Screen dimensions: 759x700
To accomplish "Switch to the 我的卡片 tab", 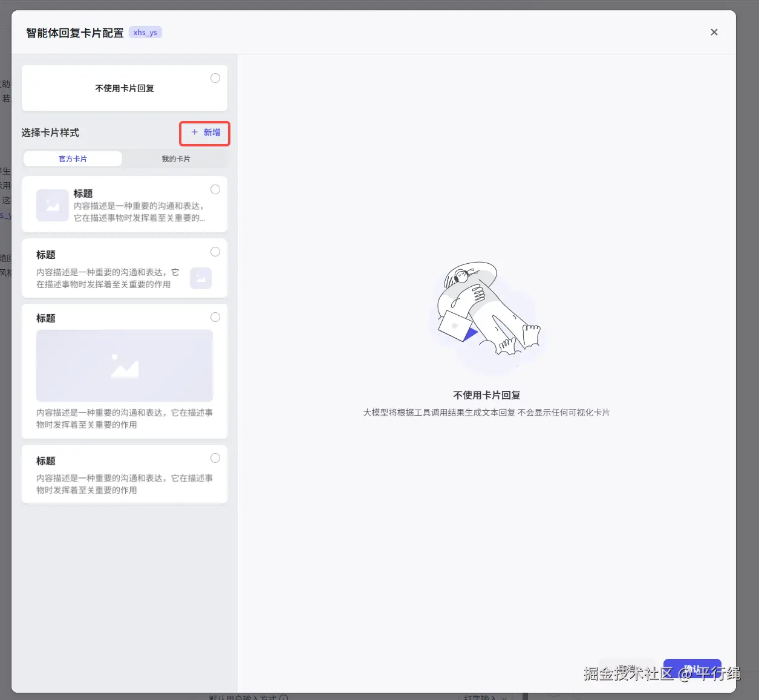I will tap(175, 159).
